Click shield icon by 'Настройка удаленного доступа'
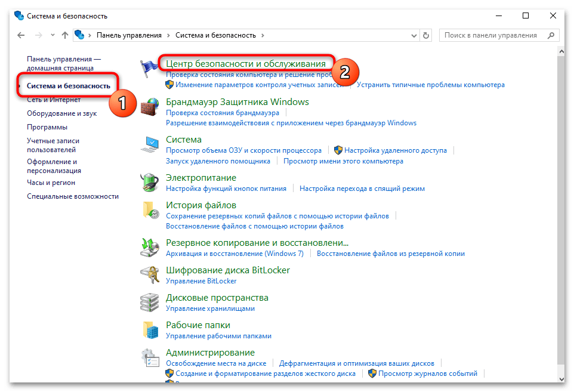The height and width of the screenshot is (392, 574). click(338, 150)
